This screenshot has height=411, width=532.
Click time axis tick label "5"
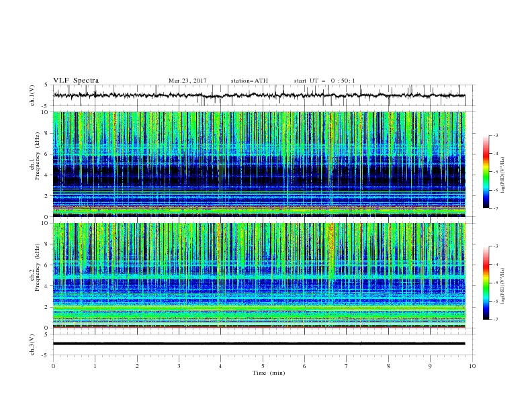(263, 366)
